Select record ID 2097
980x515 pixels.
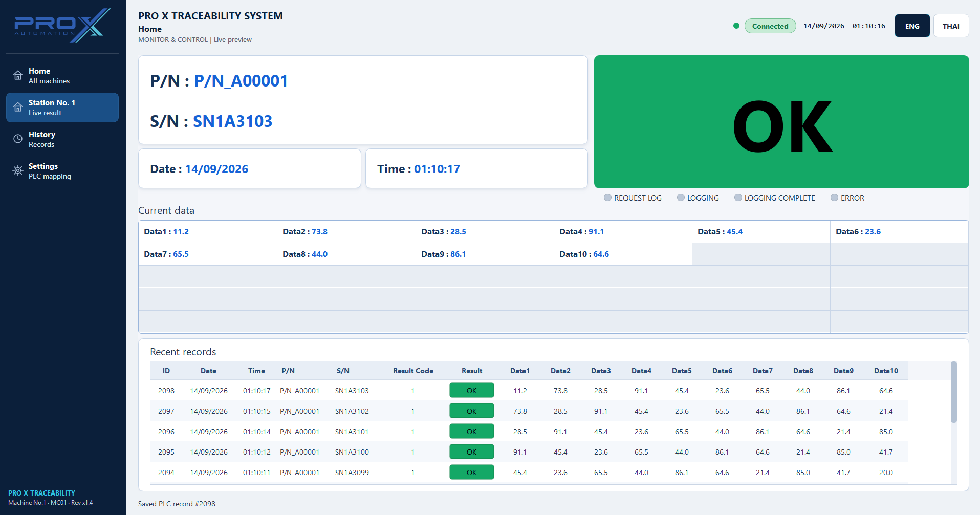pyautogui.click(x=166, y=411)
